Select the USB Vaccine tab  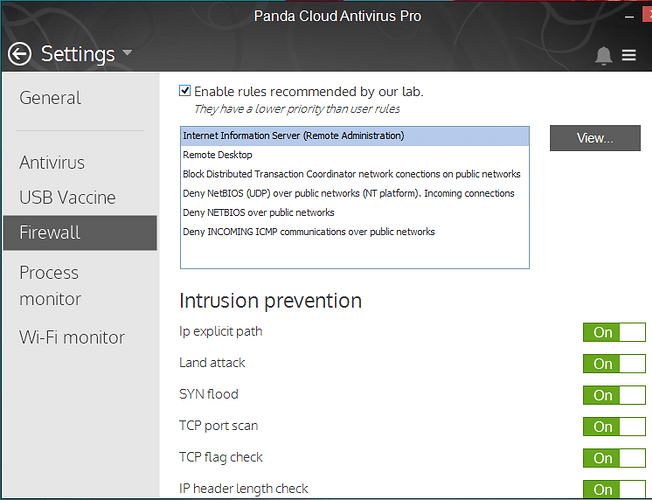67,197
